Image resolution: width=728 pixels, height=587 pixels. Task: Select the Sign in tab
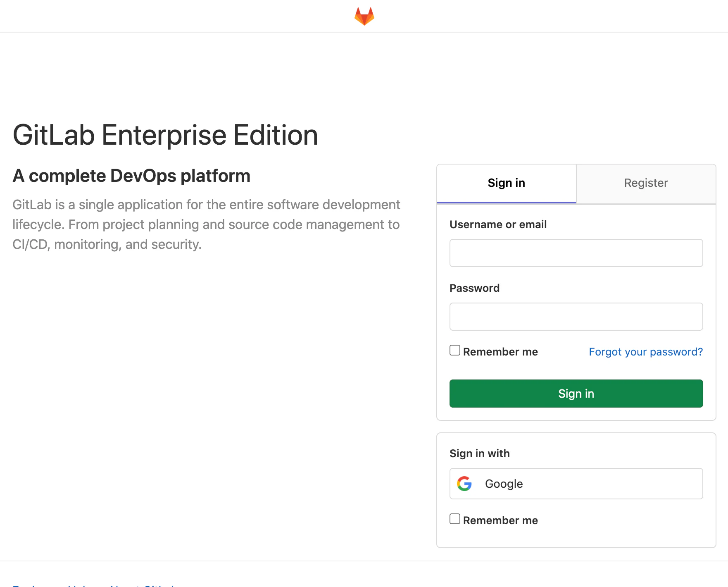[507, 183]
